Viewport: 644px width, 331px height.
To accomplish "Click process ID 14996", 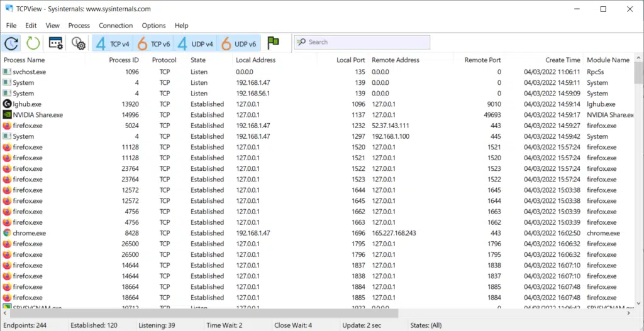I will click(130, 115).
